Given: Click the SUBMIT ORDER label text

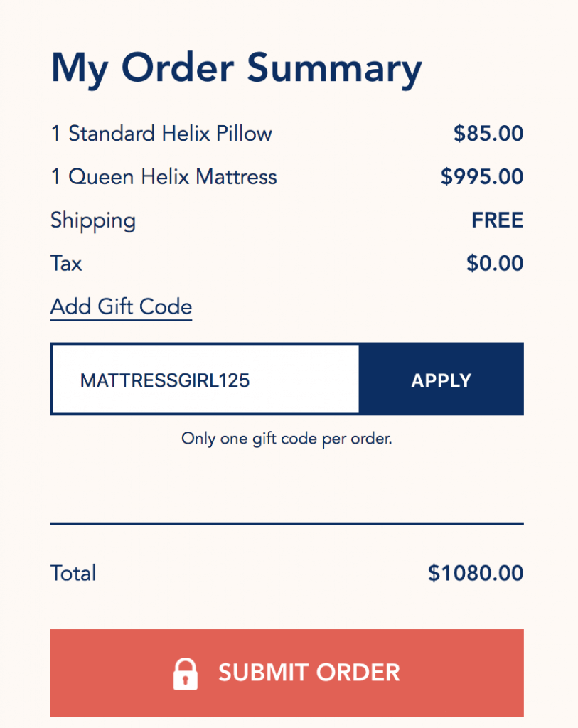Looking at the screenshot, I should pyautogui.click(x=309, y=672).
